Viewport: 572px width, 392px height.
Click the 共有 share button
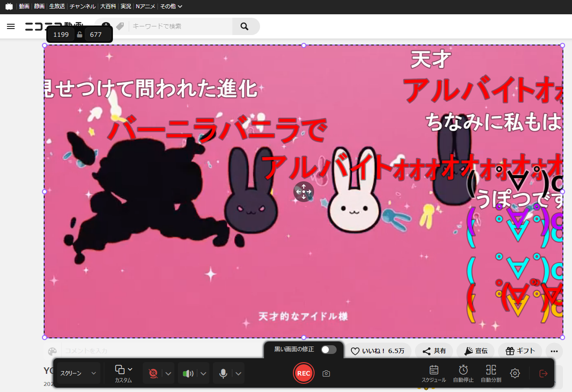pos(434,351)
